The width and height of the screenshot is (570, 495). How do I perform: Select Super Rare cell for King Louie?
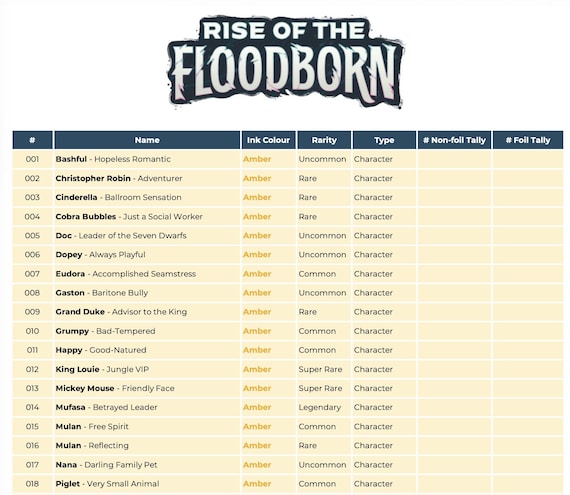(324, 369)
